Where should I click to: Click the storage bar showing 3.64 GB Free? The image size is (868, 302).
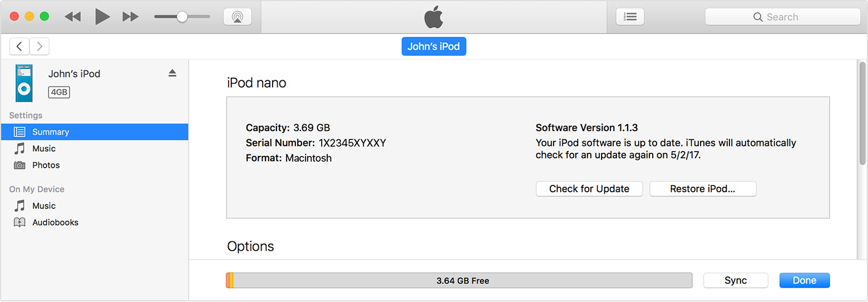(x=459, y=280)
